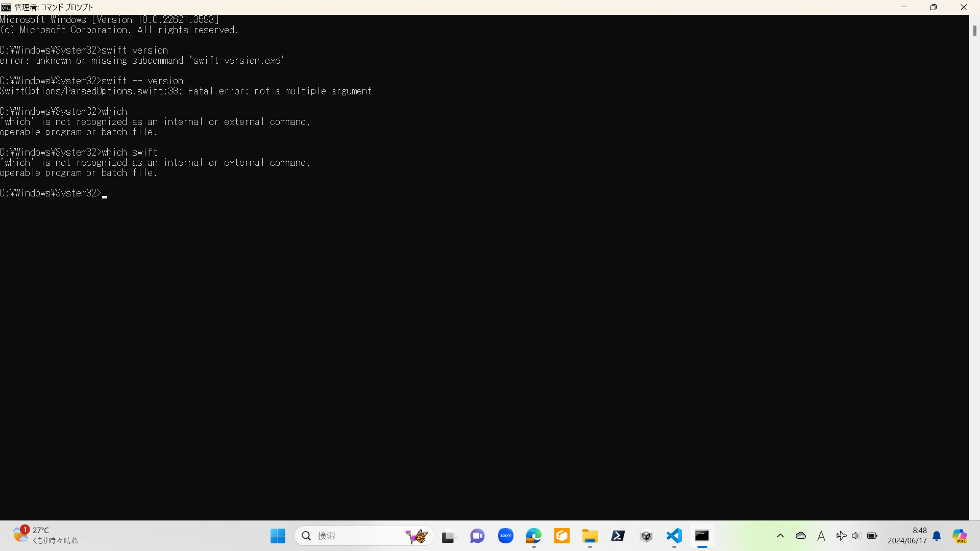The image size is (980, 551).
Task: Launch the purple video chat app
Action: click(477, 536)
